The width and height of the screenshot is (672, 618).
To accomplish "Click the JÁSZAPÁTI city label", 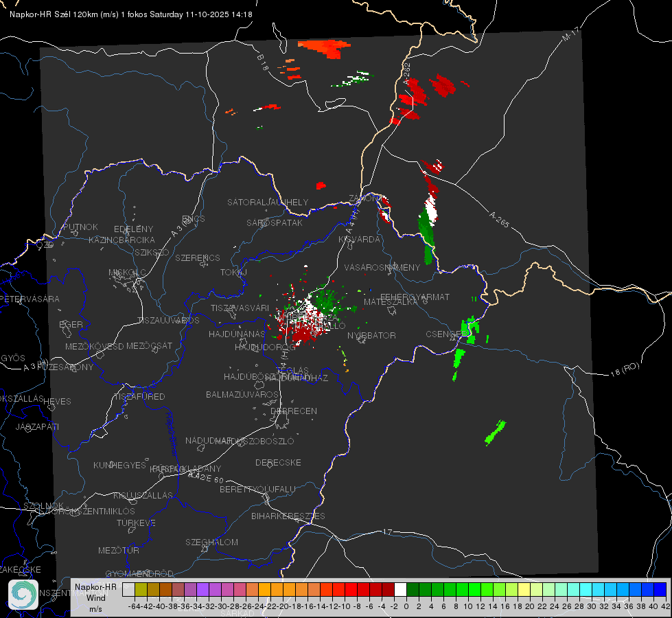I will 37,426.
